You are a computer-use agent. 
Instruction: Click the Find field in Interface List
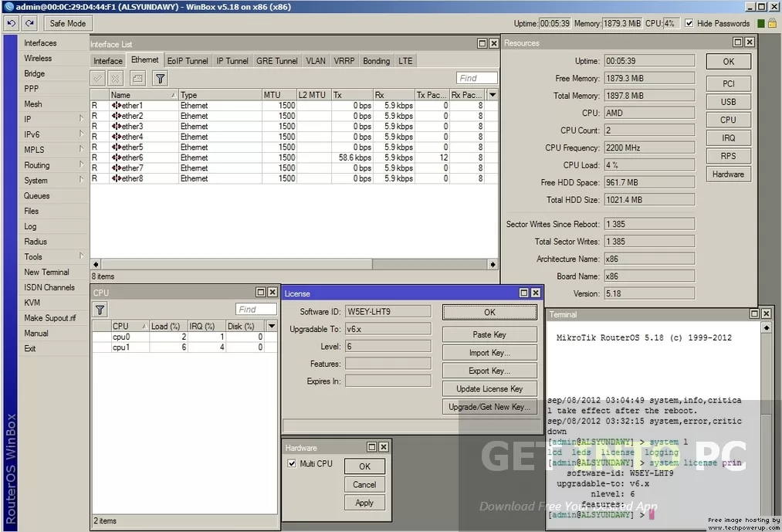pyautogui.click(x=477, y=78)
